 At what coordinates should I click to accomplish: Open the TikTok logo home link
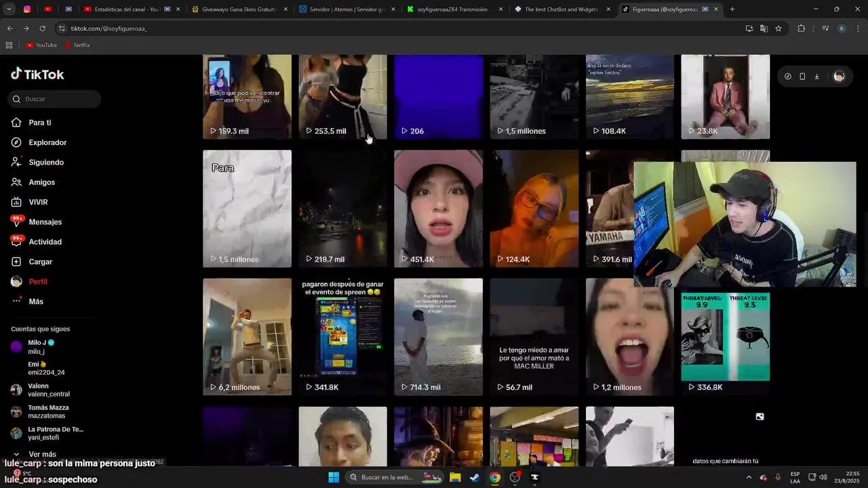(x=37, y=75)
